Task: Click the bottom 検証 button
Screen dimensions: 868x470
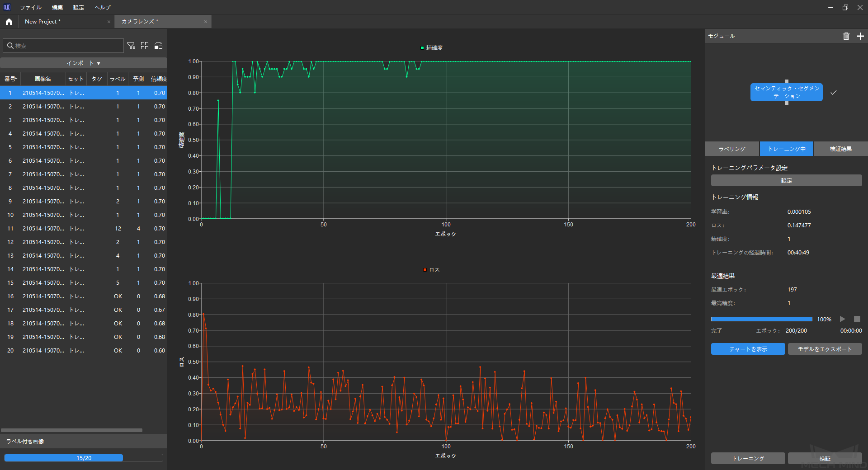Action: coord(825,458)
